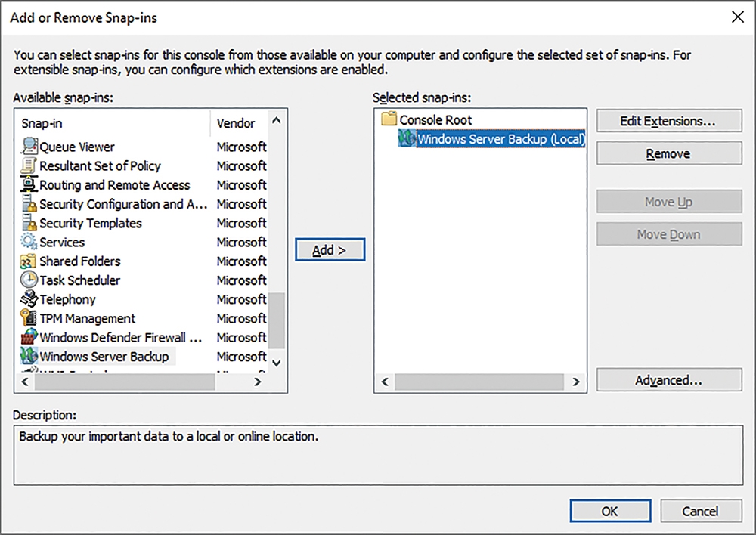Click the available list vertical scrollbar thumb
Screen dimensions: 756x535
coord(276,320)
